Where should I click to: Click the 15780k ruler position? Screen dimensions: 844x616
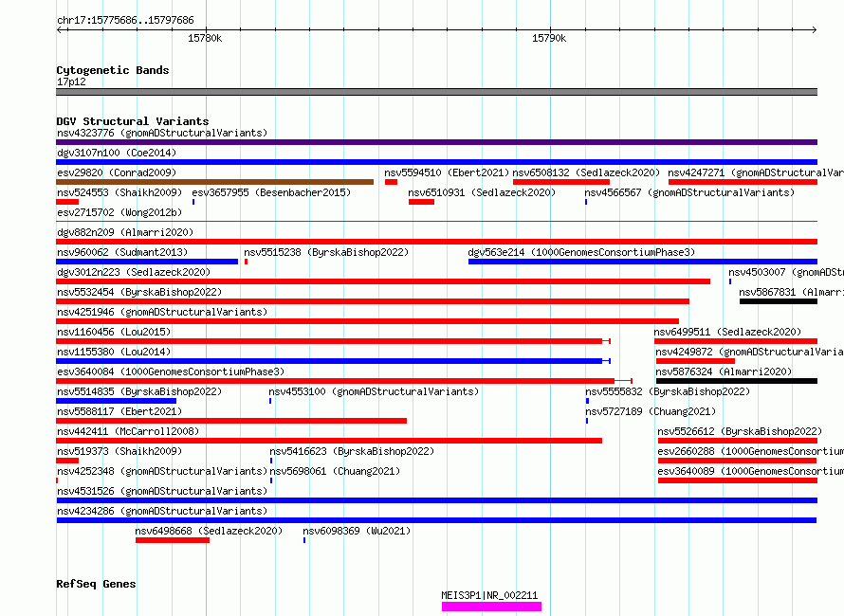(205, 38)
